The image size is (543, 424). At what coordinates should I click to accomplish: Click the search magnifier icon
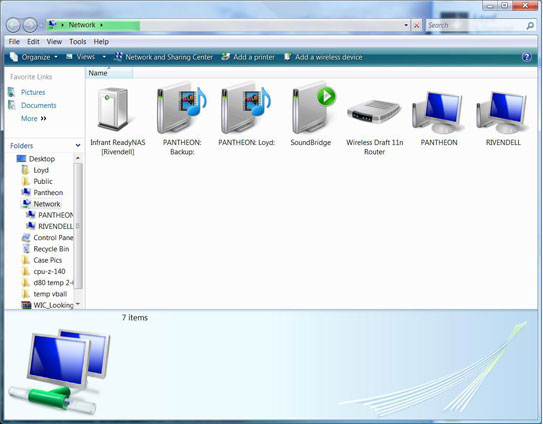pyautogui.click(x=530, y=25)
